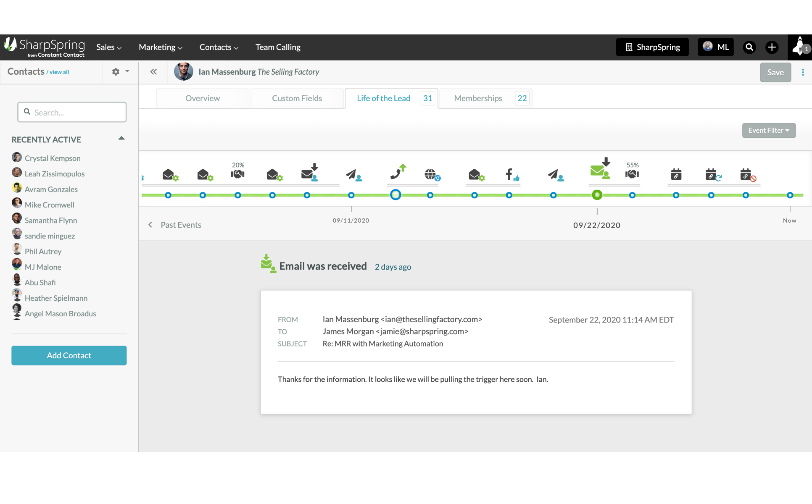Collapse the Recently Active list

click(121, 138)
